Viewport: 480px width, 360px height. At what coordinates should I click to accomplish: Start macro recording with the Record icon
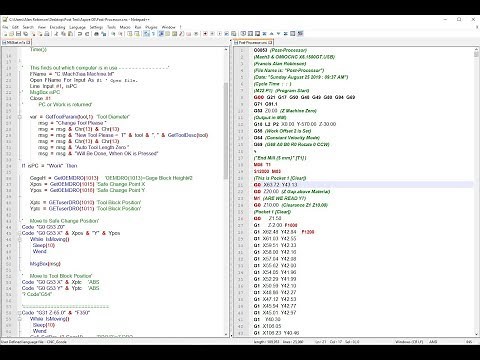[x=205, y=34]
